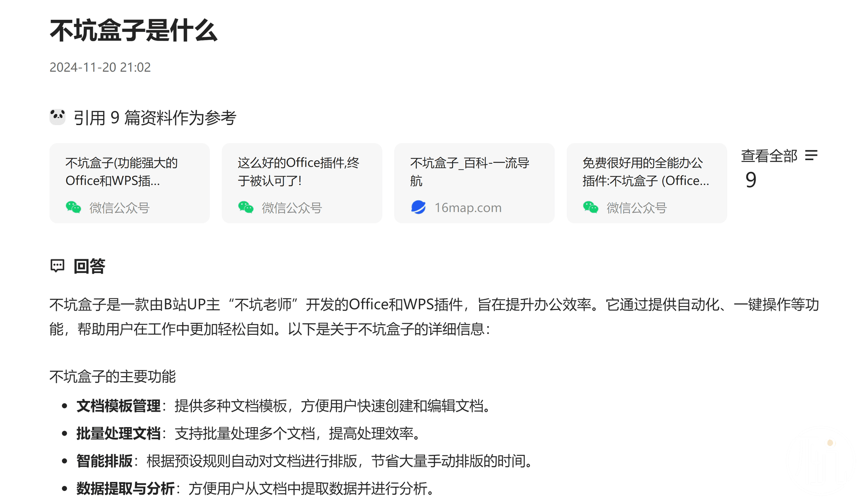Click WeChat icon on 不坑盒子(功能强大的 card

coord(73,207)
